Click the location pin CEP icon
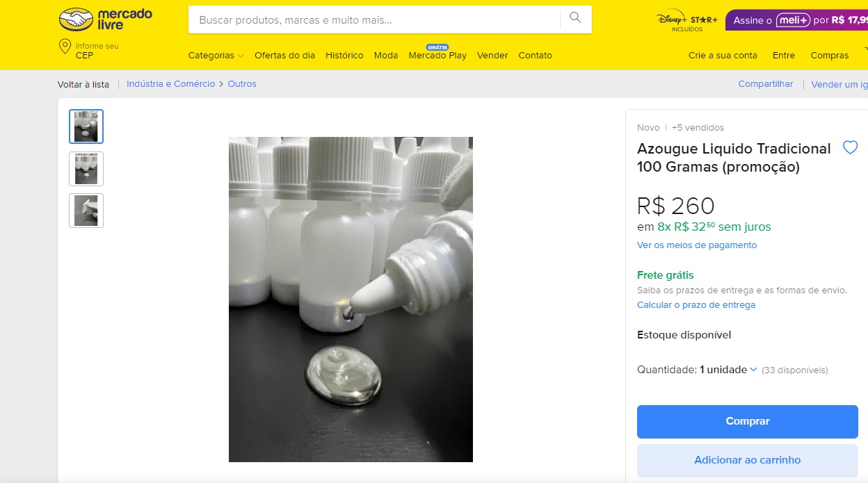Viewport: 868px width, 483px height. click(x=65, y=47)
